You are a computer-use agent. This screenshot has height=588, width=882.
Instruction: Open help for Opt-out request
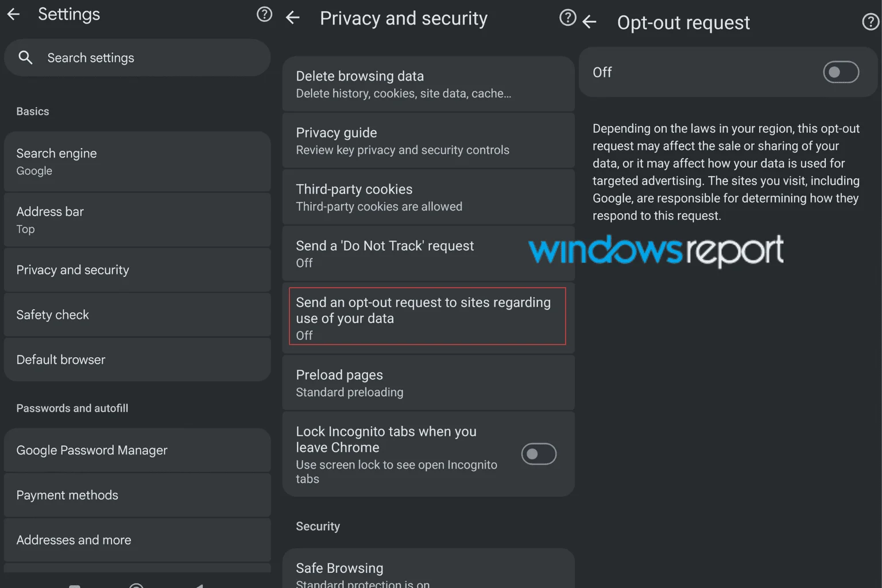click(x=871, y=22)
